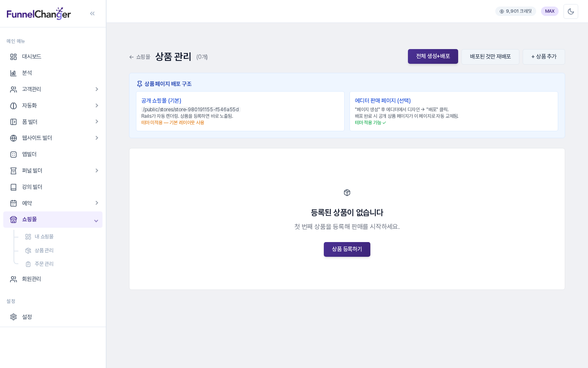Image resolution: width=588 pixels, height=368 pixels.
Task: Click the 내 쇼핑몰 submenu icon
Action: (x=28, y=237)
